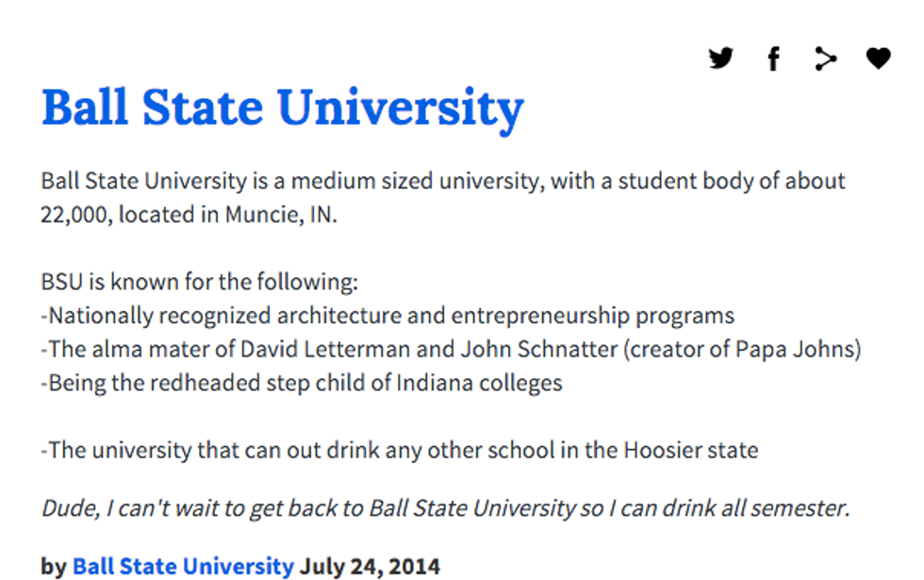
Task: Open the blue Ball State University heading
Action: tap(282, 108)
